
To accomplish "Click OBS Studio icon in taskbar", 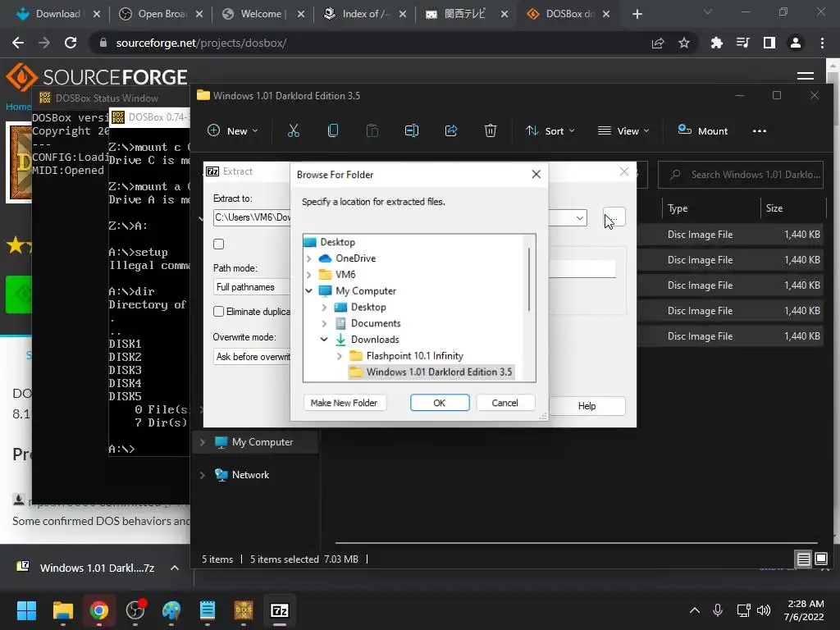I will pos(135,610).
